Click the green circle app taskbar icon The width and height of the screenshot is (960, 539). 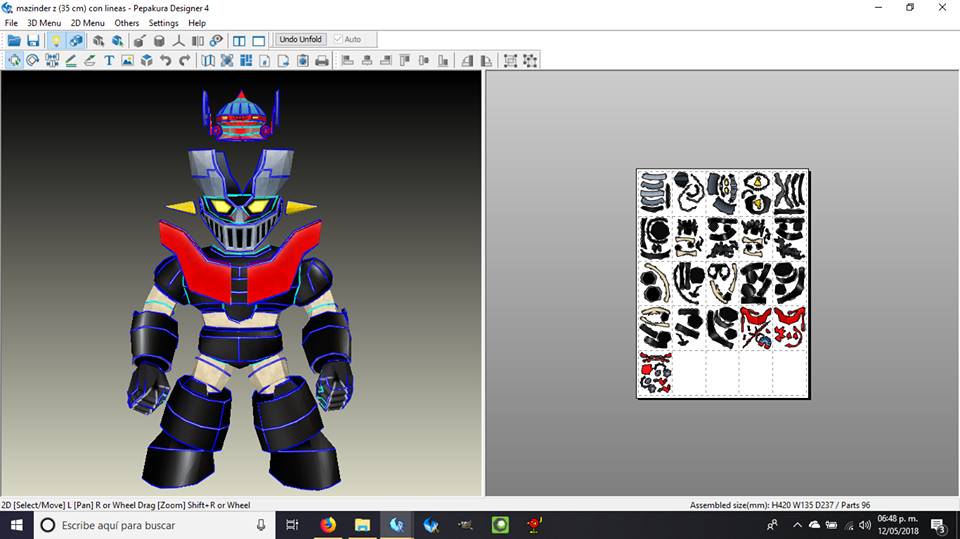click(x=500, y=525)
